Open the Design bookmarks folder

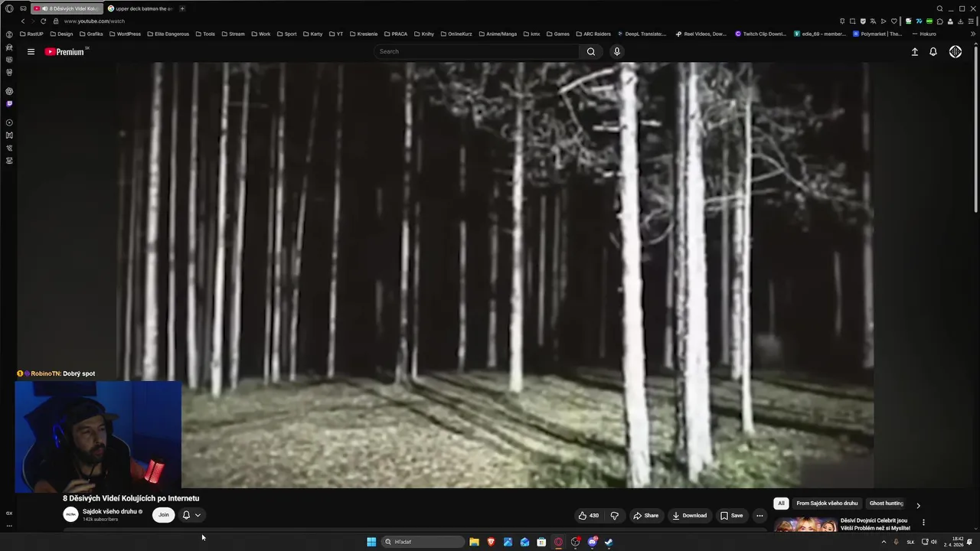[x=61, y=34]
